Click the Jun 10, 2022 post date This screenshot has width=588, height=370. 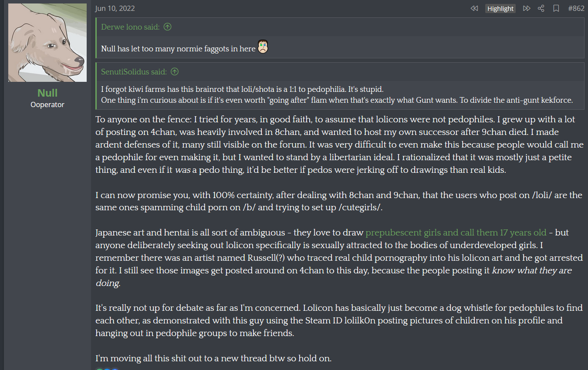pyautogui.click(x=115, y=8)
